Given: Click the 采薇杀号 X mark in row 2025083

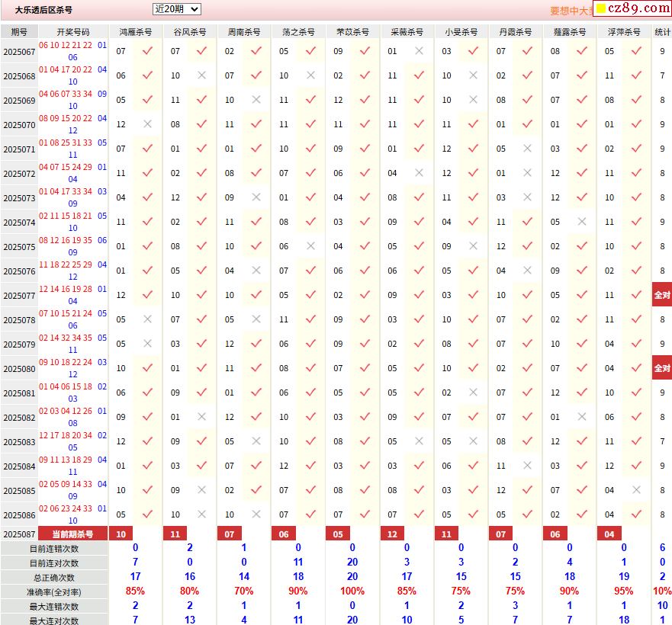Looking at the screenshot, I should pos(420,441).
